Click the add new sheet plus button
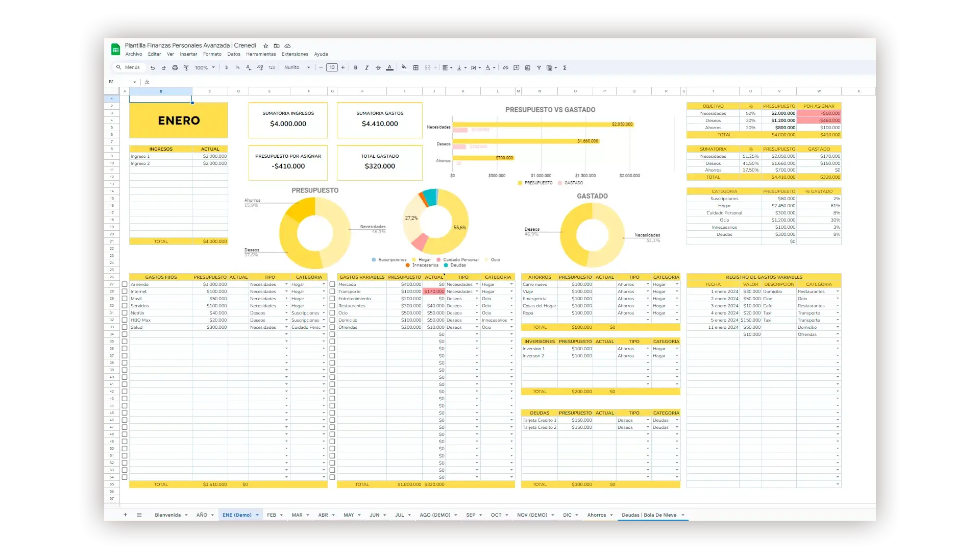 [x=125, y=515]
